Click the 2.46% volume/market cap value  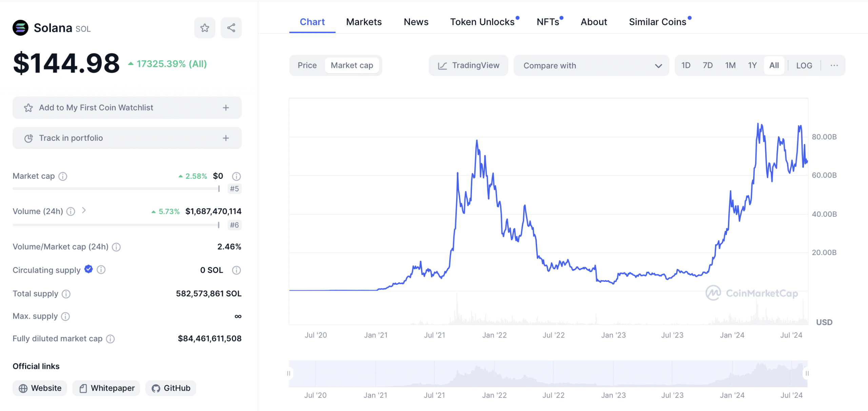229,247
